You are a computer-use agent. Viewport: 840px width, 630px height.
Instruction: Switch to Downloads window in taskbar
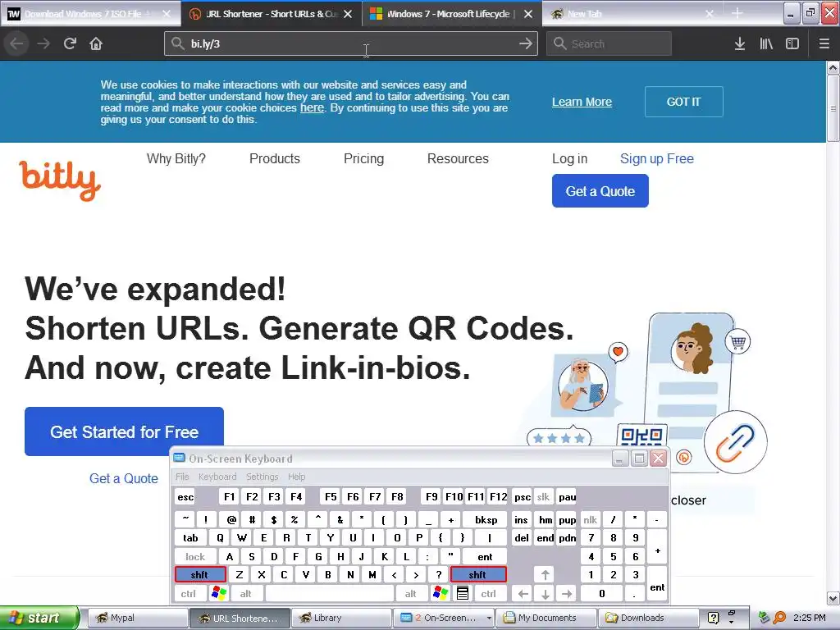(x=648, y=618)
